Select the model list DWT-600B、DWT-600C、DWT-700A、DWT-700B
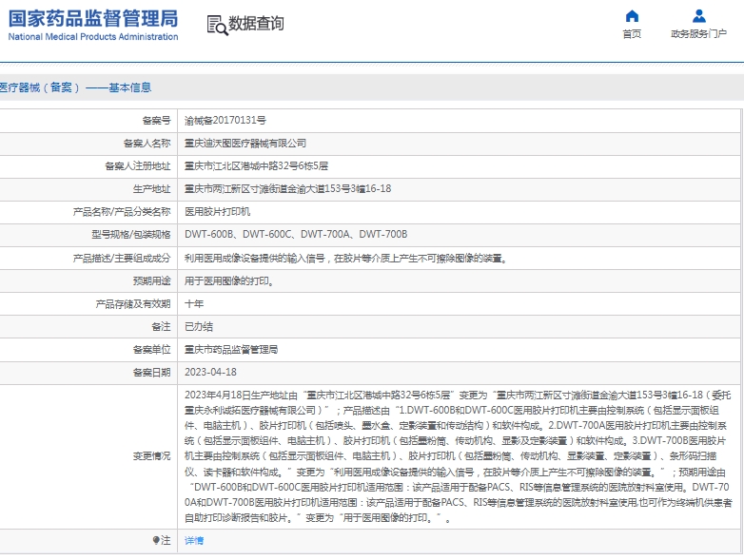The image size is (744, 560). coord(296,234)
